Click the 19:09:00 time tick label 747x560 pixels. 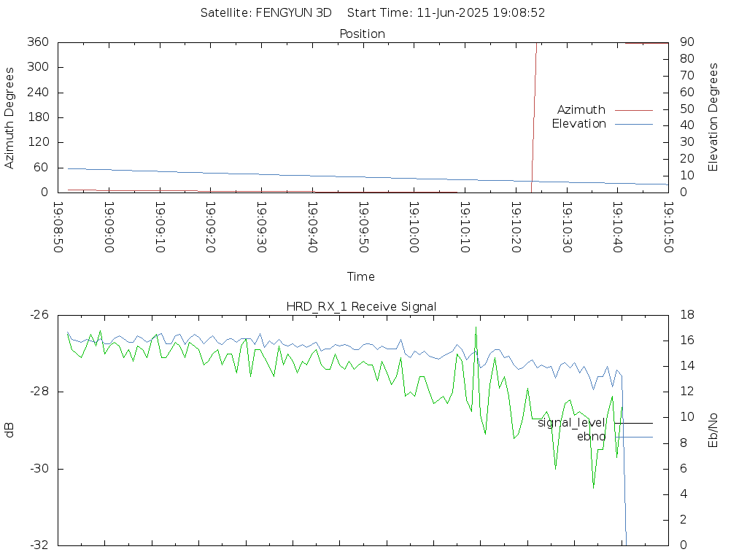pyautogui.click(x=109, y=227)
